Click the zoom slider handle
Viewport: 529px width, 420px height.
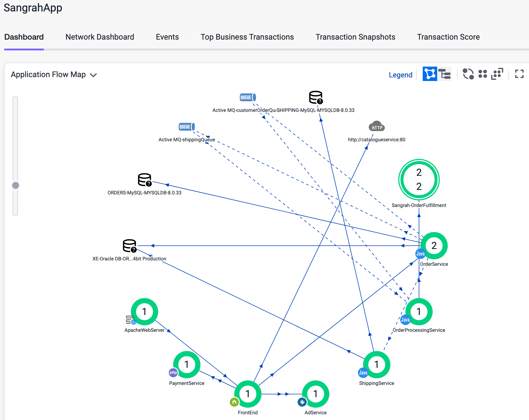point(16,185)
